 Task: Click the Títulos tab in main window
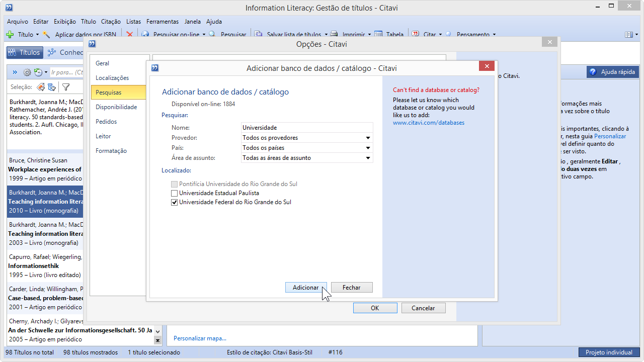click(24, 52)
